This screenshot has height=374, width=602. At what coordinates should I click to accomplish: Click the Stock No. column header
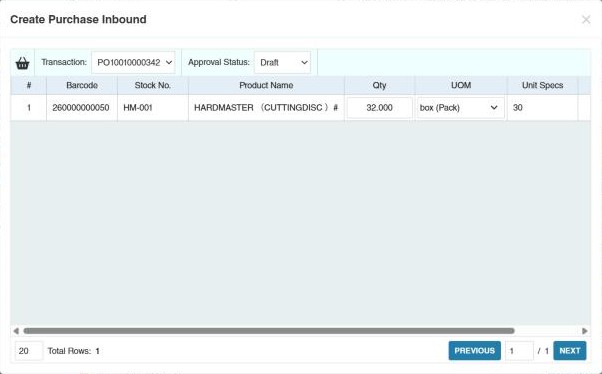153,85
